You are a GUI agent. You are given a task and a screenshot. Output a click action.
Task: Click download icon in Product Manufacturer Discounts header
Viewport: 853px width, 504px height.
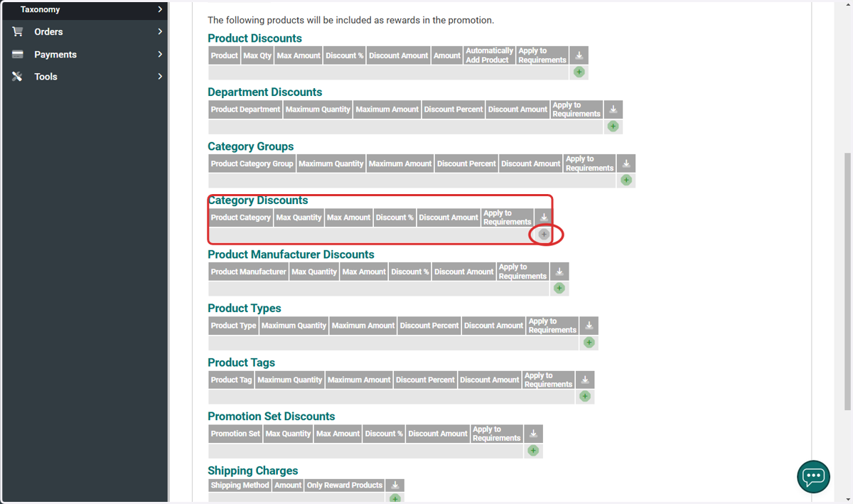559,272
